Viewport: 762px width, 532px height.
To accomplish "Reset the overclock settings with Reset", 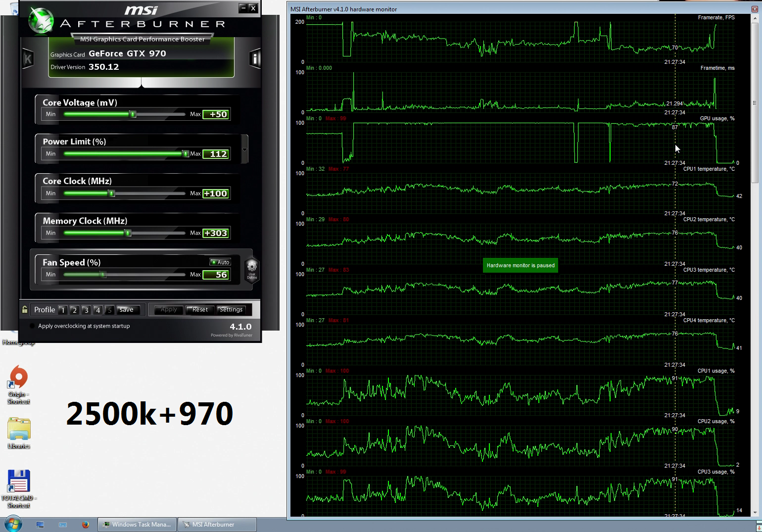I will pyautogui.click(x=200, y=310).
